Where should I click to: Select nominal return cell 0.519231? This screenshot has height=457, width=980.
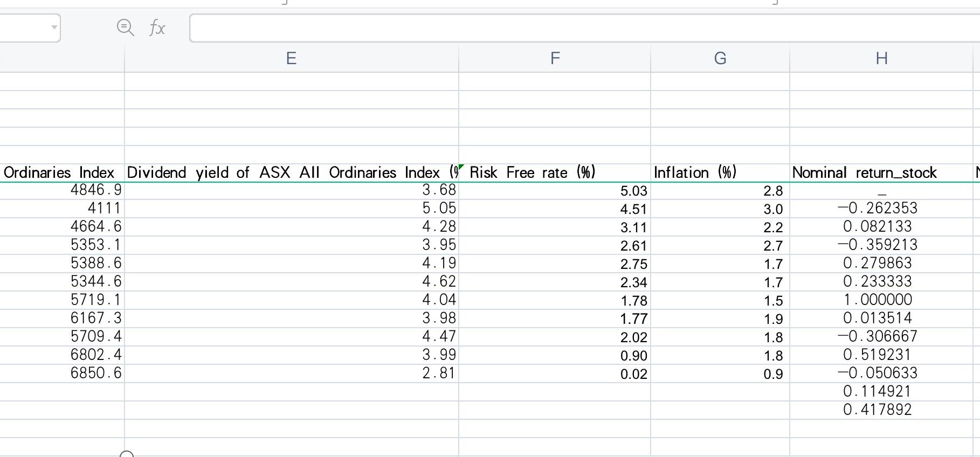pos(881,355)
